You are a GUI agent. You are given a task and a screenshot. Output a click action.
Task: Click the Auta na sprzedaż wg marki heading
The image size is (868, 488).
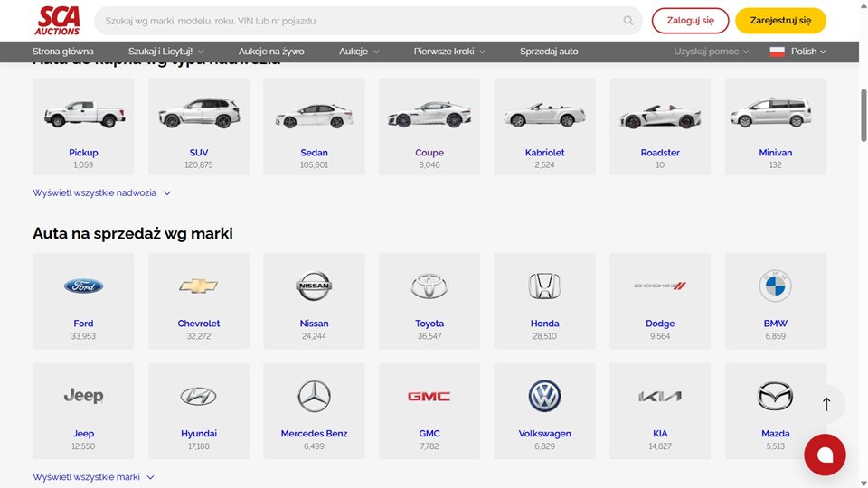[x=133, y=233]
